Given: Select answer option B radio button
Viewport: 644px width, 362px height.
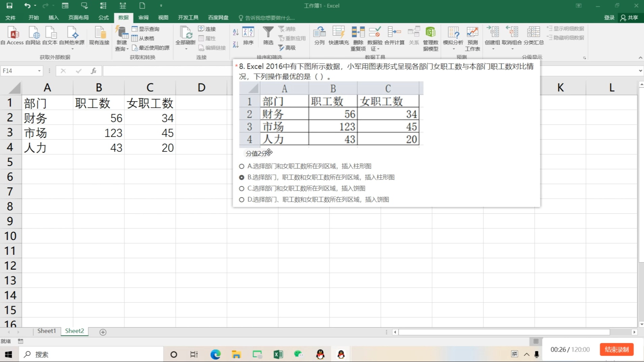Looking at the screenshot, I should [242, 177].
